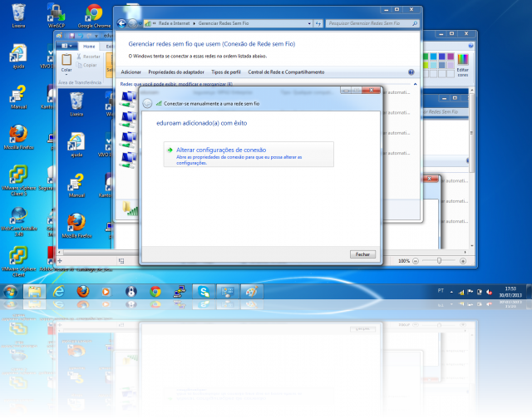Click PT language indicator in the taskbar
This screenshot has width=532, height=419.
coord(441,290)
